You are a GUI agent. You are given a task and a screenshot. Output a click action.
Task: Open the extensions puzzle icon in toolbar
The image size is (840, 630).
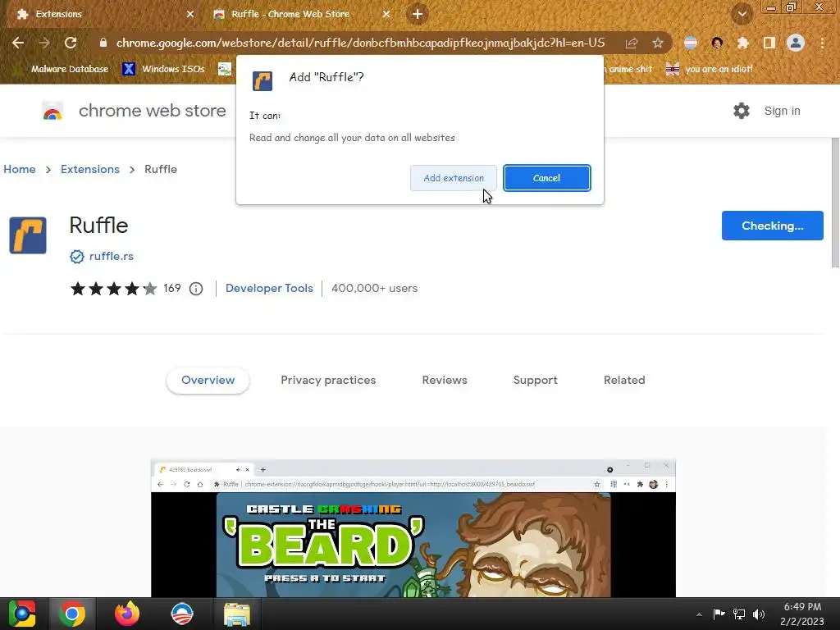(743, 43)
